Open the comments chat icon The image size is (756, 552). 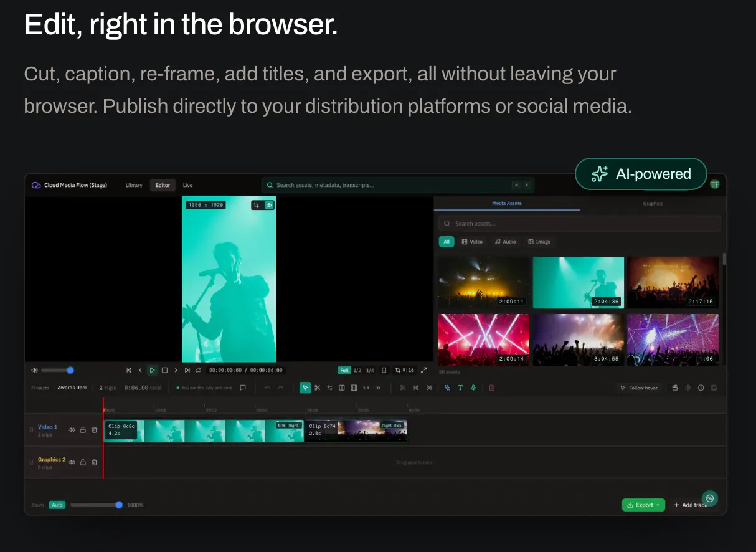243,388
